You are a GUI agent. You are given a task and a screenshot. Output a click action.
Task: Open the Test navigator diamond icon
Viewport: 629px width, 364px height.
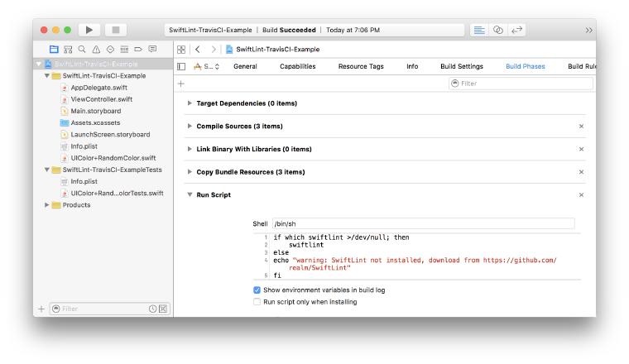click(x=110, y=50)
